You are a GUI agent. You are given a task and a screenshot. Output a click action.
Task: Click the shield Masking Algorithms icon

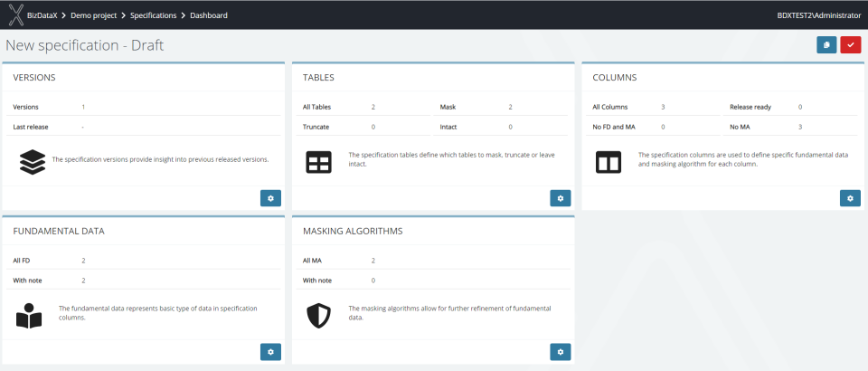tap(319, 316)
